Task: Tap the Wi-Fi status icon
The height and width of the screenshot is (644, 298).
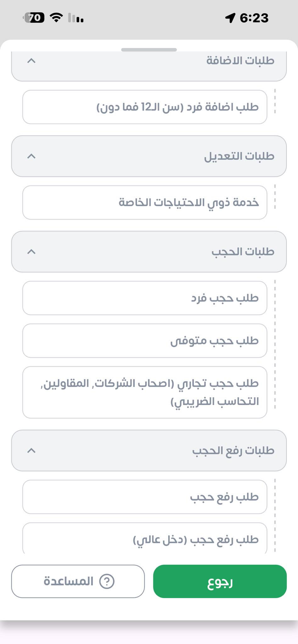Action: [56, 18]
